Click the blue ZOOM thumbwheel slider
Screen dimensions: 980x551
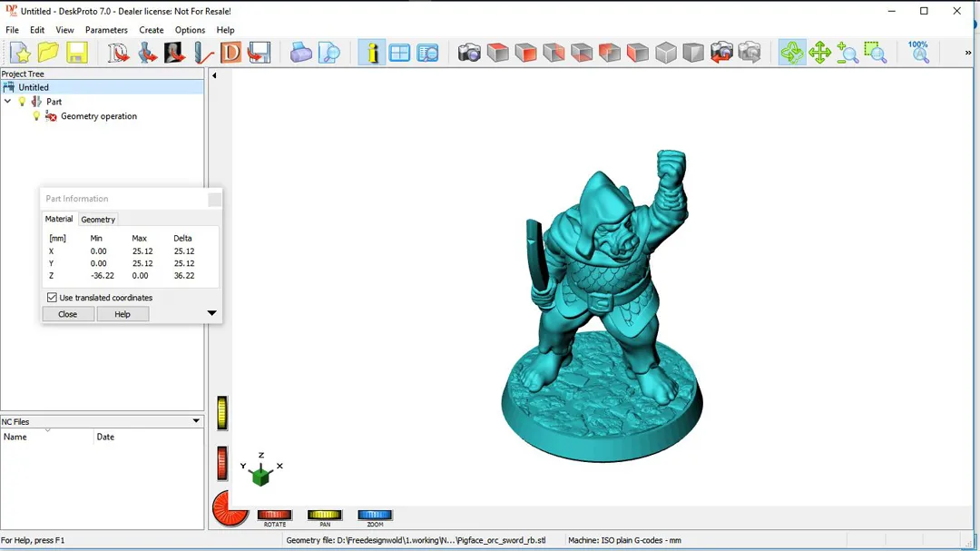375,516
